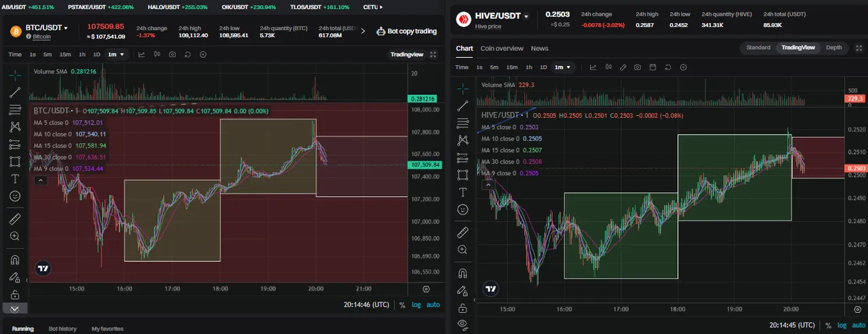Viewport: 868px width, 334px height.
Task: Select 5m interval on HIVE chart
Action: tap(494, 67)
